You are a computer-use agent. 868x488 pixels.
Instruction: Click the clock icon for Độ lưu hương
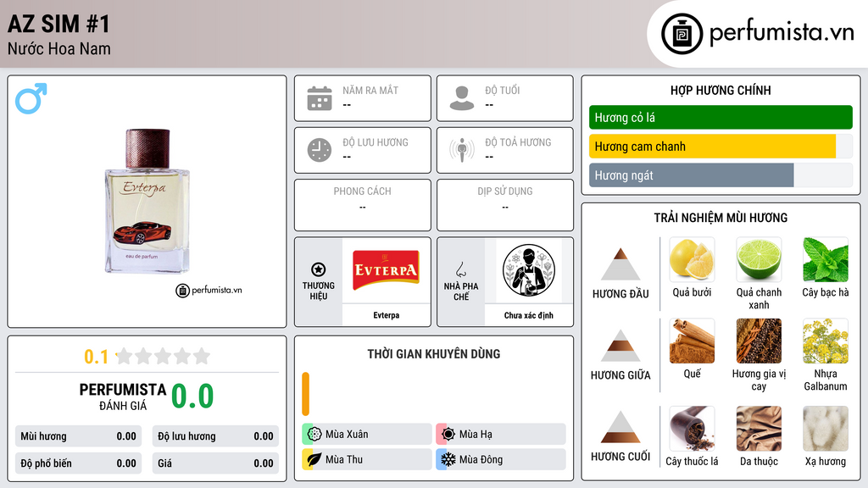point(320,150)
